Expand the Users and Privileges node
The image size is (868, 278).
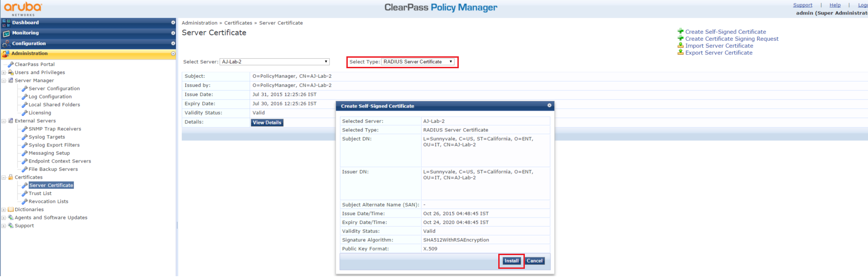tap(4, 73)
